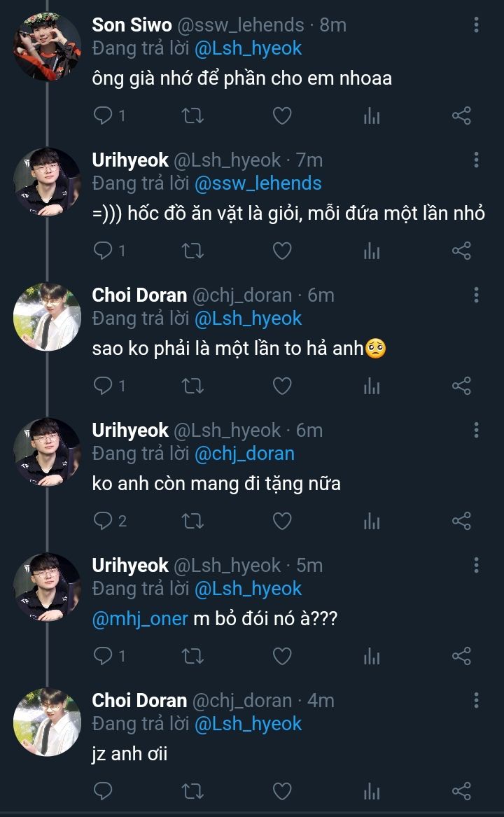Open the @ssw_lehends mention link
The width and height of the screenshot is (504, 817).
[258, 183]
